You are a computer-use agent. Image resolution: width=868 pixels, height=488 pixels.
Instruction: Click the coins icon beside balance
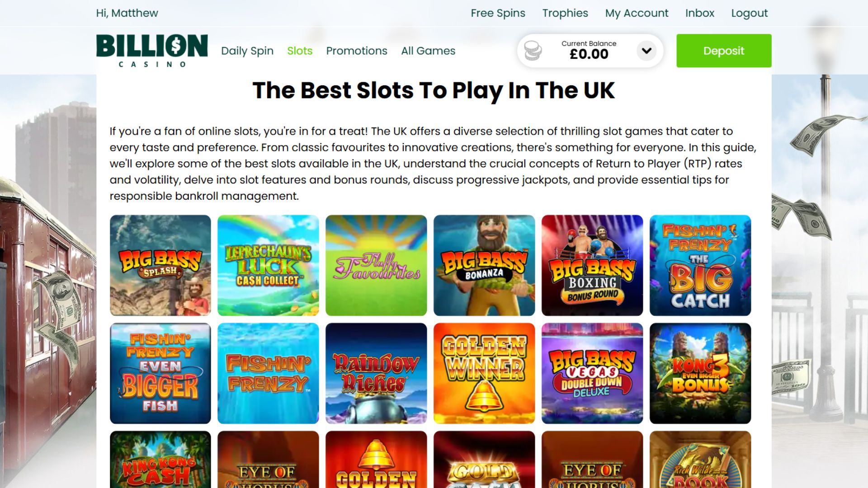pyautogui.click(x=533, y=51)
